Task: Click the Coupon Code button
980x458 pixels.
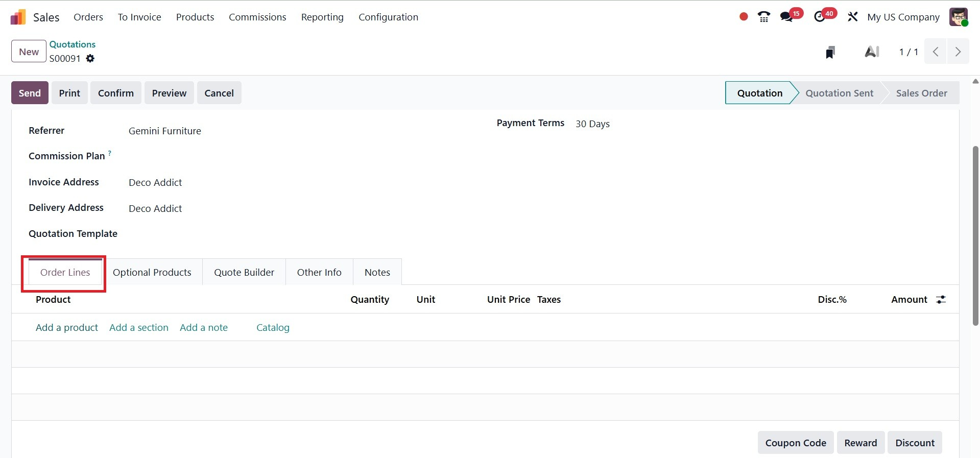Action: pos(796,443)
